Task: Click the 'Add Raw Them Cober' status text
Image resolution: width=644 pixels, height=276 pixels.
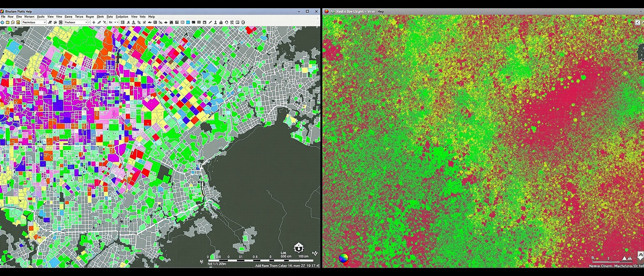Action: (x=271, y=266)
